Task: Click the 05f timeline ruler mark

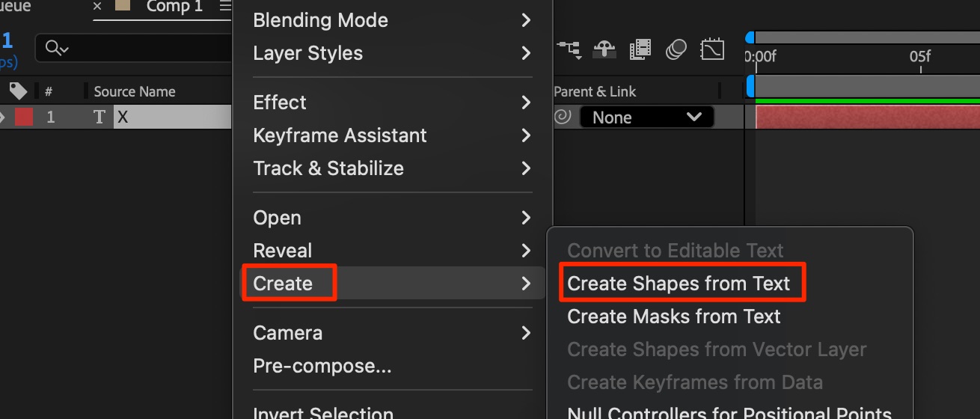Action: tap(920, 57)
